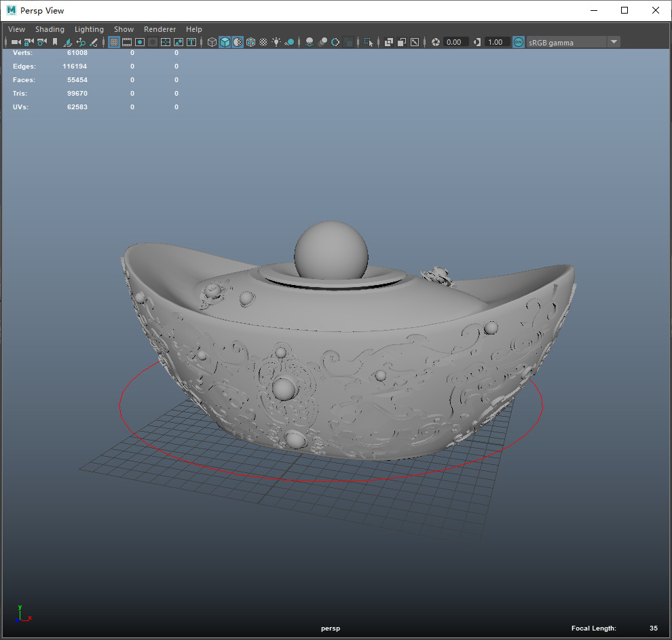Viewport: 672px width, 640px height.
Task: Enable Smooth Shade All mode
Action: click(x=225, y=42)
